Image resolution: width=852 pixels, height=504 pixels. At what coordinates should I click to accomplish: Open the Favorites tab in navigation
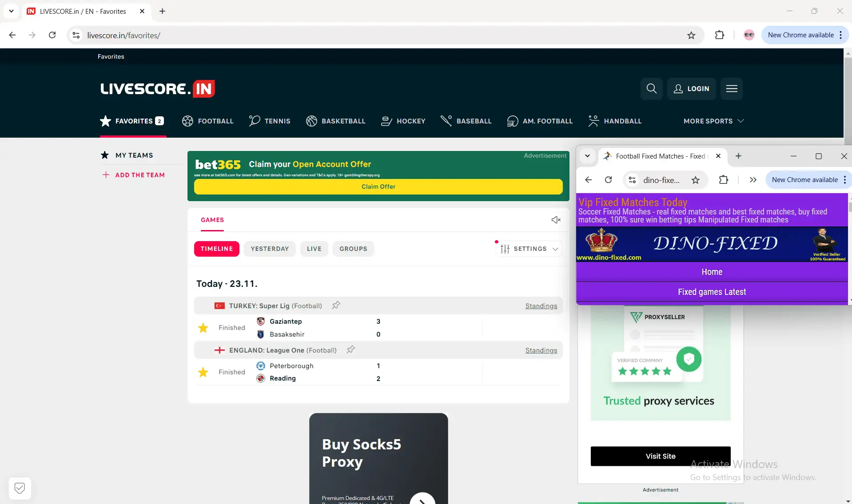coord(132,121)
